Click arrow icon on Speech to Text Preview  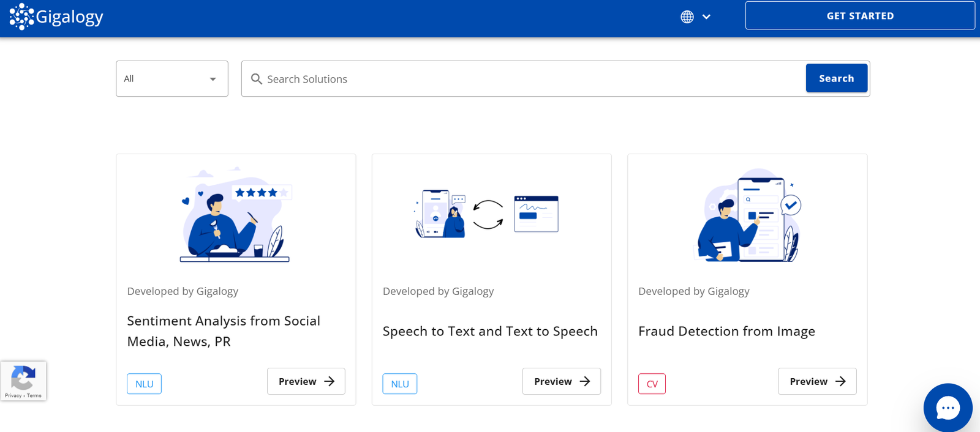tap(585, 381)
